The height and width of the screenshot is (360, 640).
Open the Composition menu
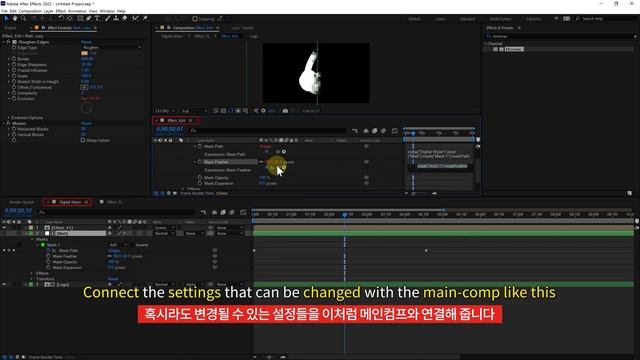[30, 11]
